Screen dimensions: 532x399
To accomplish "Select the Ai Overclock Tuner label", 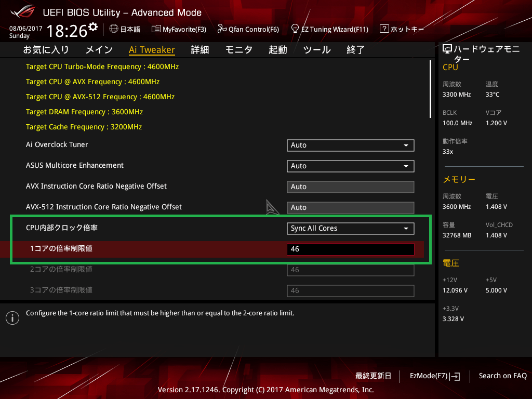I will 57,144.
